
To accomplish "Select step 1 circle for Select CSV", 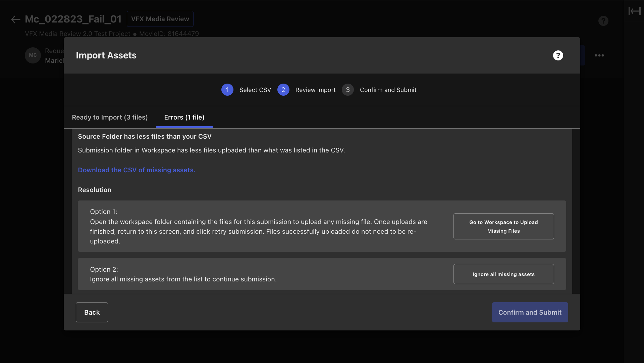I will [227, 90].
